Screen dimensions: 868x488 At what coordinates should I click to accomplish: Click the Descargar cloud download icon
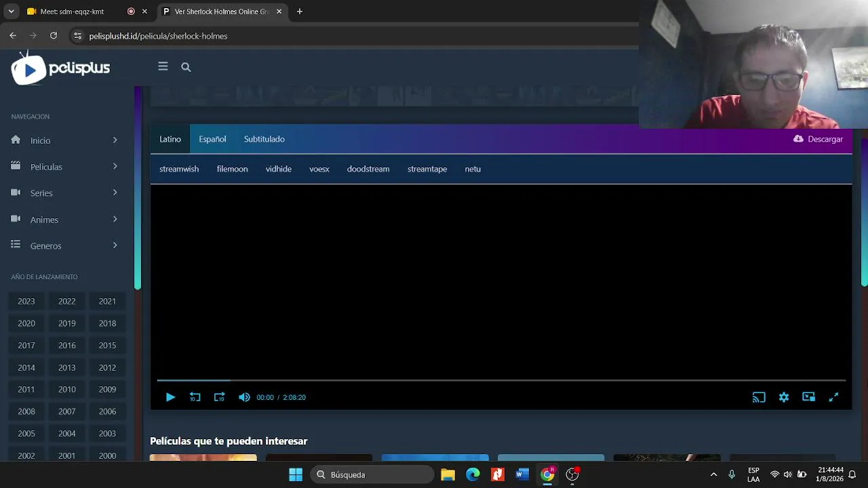pyautogui.click(x=798, y=139)
